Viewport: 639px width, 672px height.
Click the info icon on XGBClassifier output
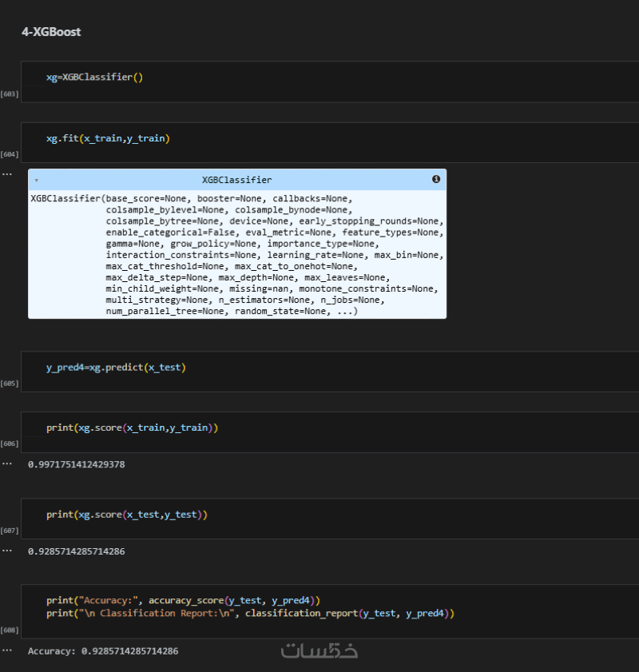tap(436, 179)
